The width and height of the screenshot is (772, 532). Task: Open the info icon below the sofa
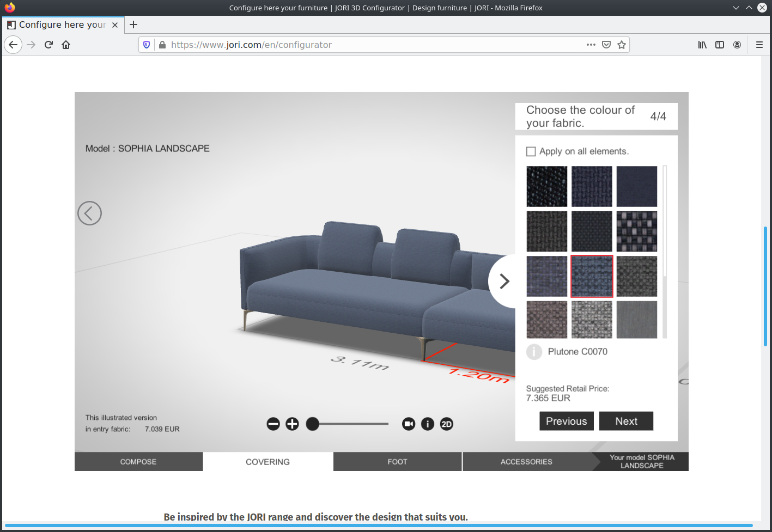[x=428, y=424]
